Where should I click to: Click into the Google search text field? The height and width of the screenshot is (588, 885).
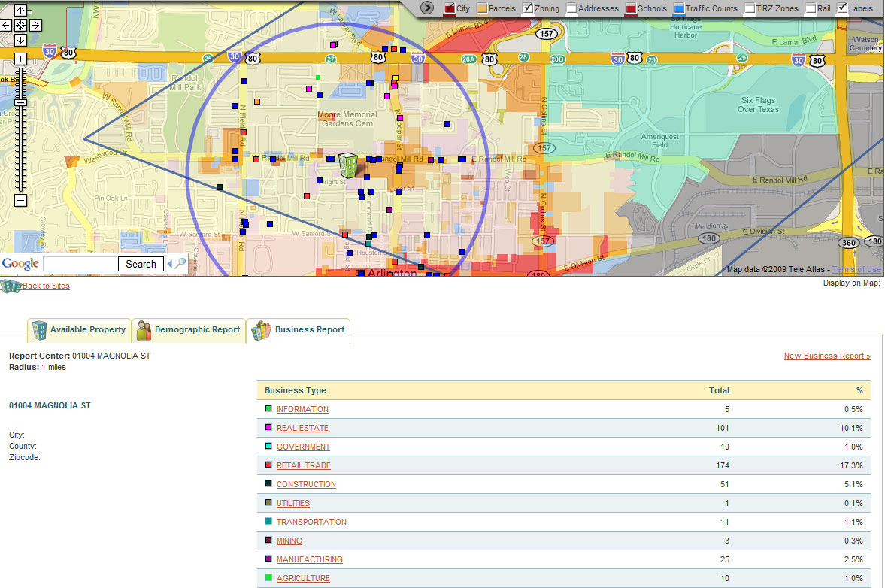(80, 264)
